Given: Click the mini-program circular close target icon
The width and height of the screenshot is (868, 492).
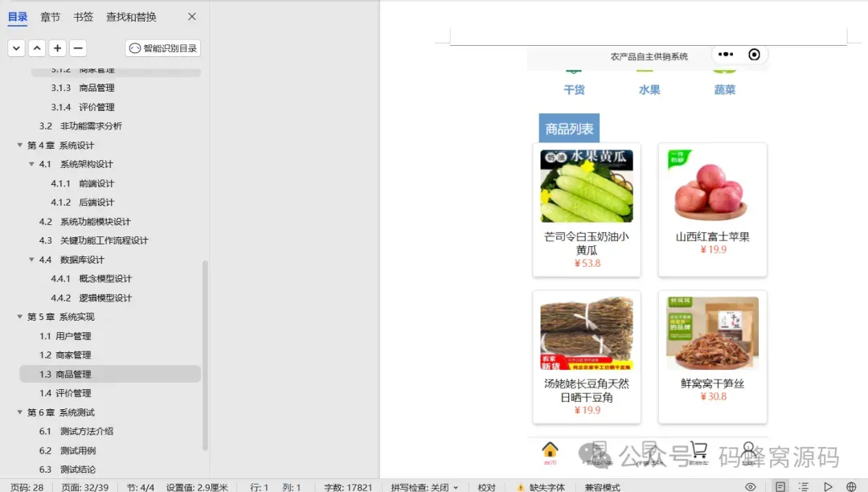Looking at the screenshot, I should (754, 54).
